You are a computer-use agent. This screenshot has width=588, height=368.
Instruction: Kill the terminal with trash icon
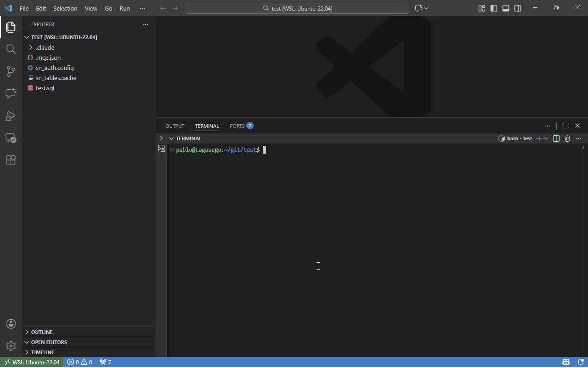pos(567,138)
